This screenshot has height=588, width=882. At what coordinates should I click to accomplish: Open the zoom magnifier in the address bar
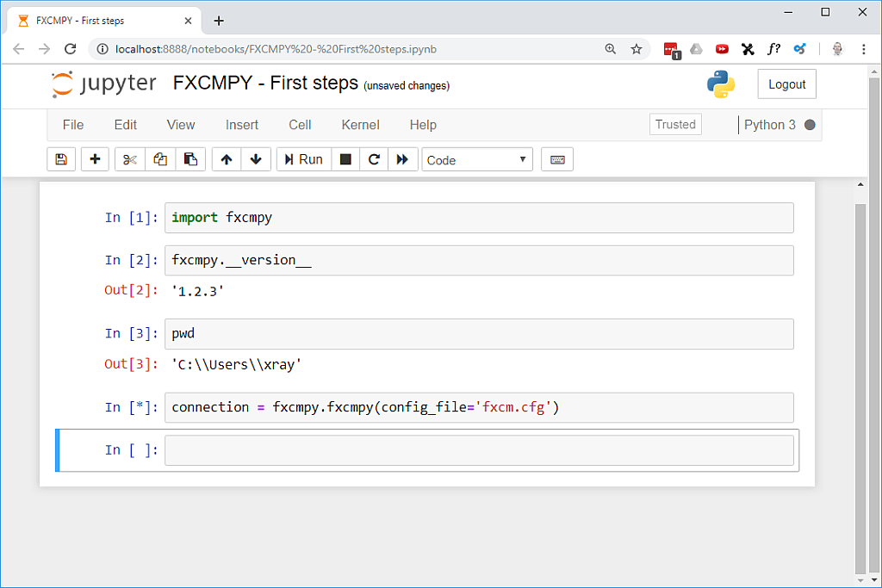click(611, 49)
